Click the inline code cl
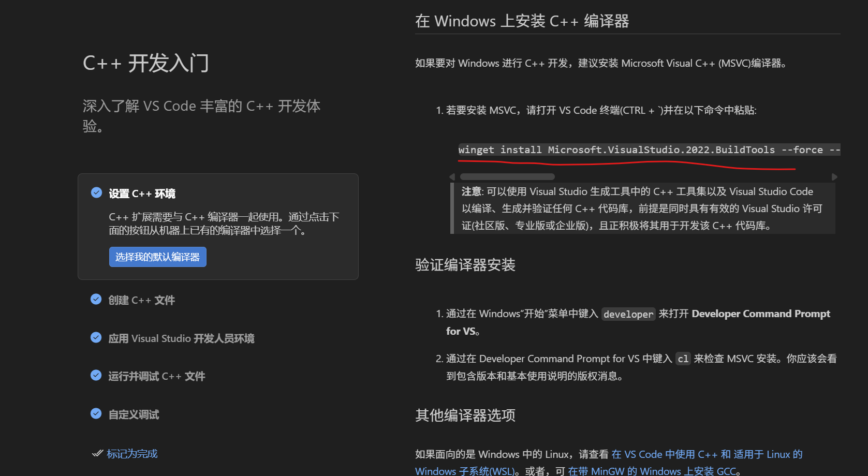Viewport: 868px width, 476px height. click(x=683, y=359)
